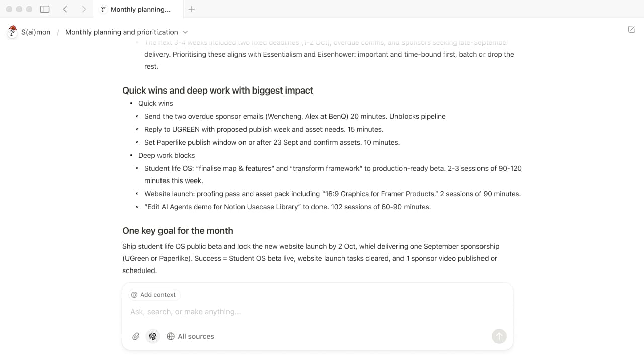Screen dimensions: 644x362
Task: Toggle the sidebar panel icon
Action: pos(45,9)
